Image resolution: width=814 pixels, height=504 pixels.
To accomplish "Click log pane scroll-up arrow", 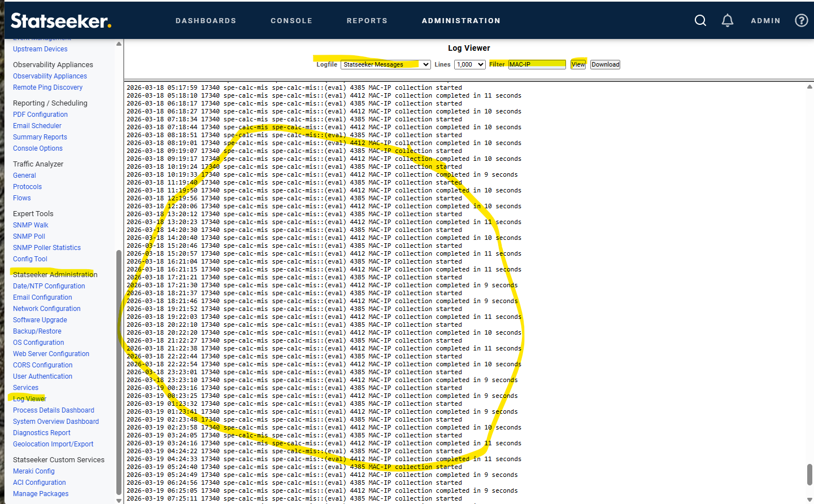I will click(x=809, y=87).
